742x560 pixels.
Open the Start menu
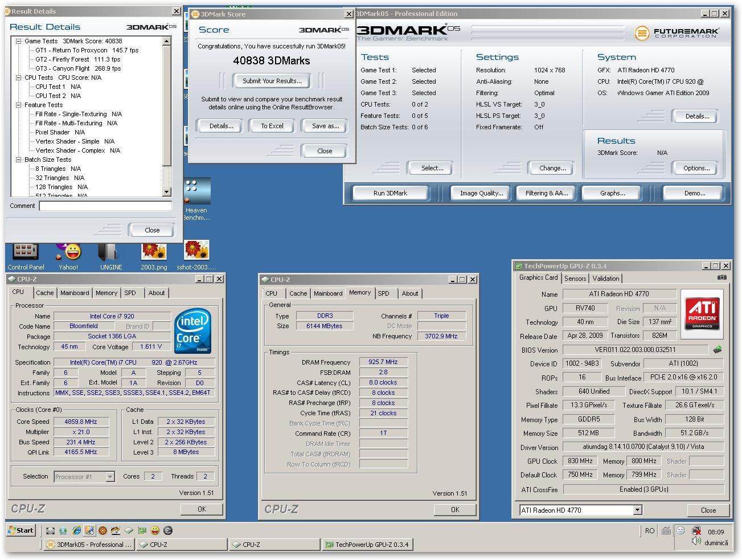[21, 530]
